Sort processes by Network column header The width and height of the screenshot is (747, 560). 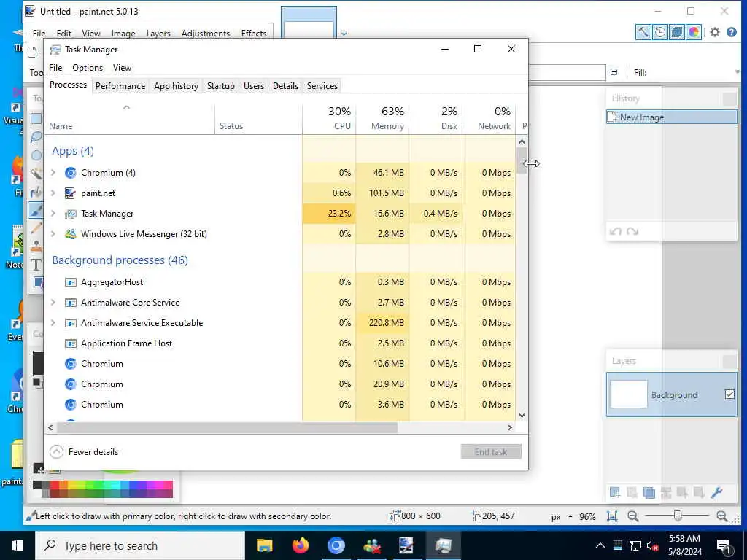pos(489,119)
